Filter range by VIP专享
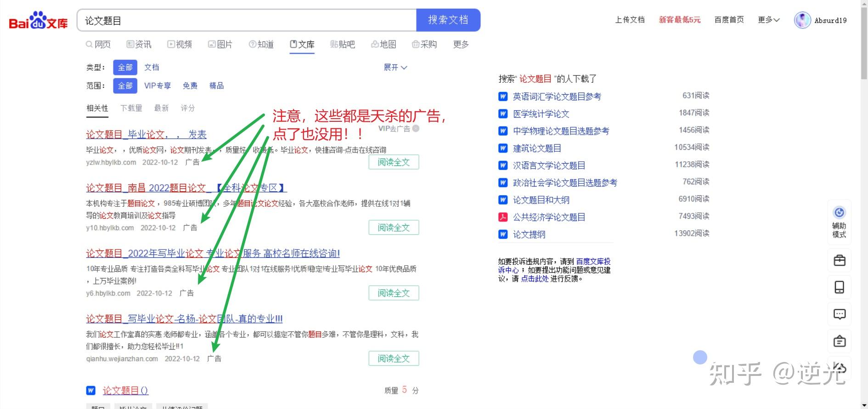This screenshot has width=868, height=409. pos(158,85)
